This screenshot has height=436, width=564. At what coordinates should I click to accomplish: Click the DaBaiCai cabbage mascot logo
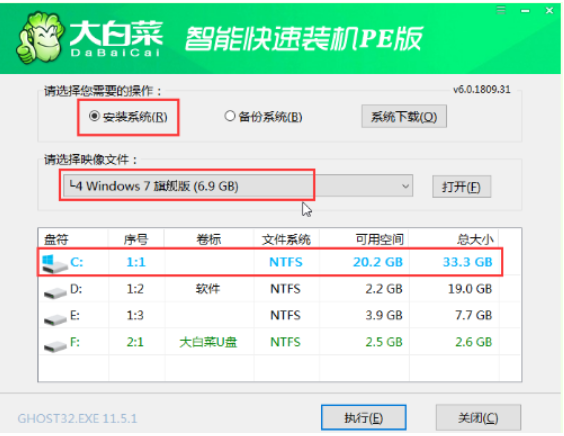coord(39,37)
